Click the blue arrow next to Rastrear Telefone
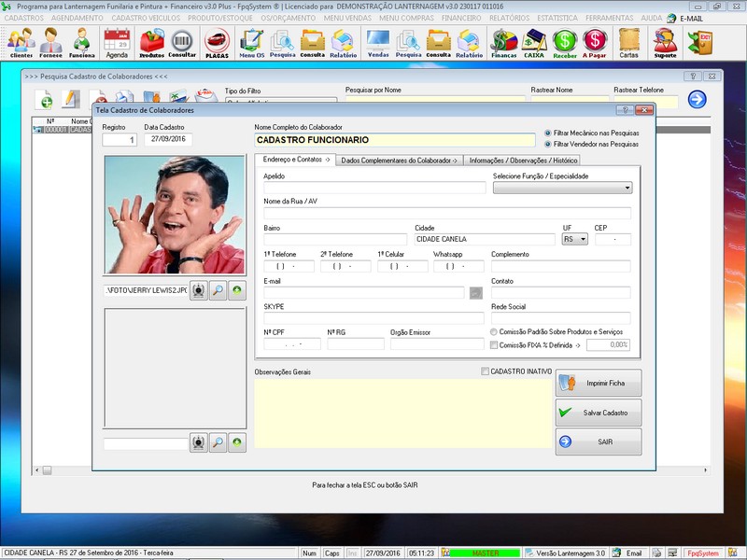 (x=697, y=100)
